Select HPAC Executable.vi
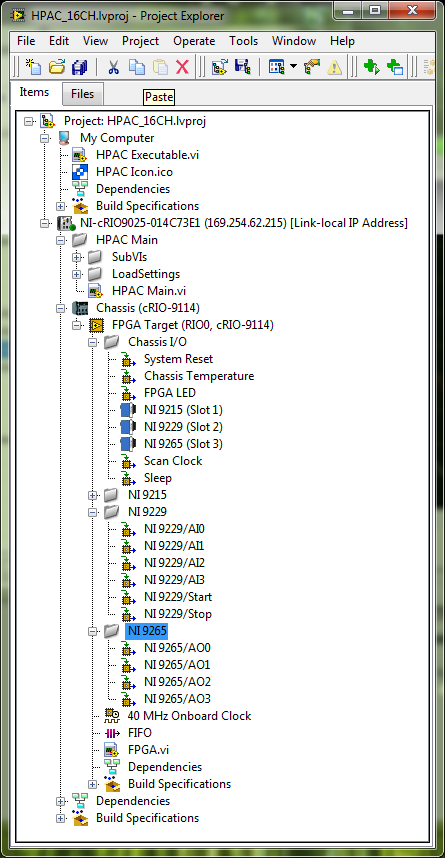The height and width of the screenshot is (858, 445). tap(147, 155)
